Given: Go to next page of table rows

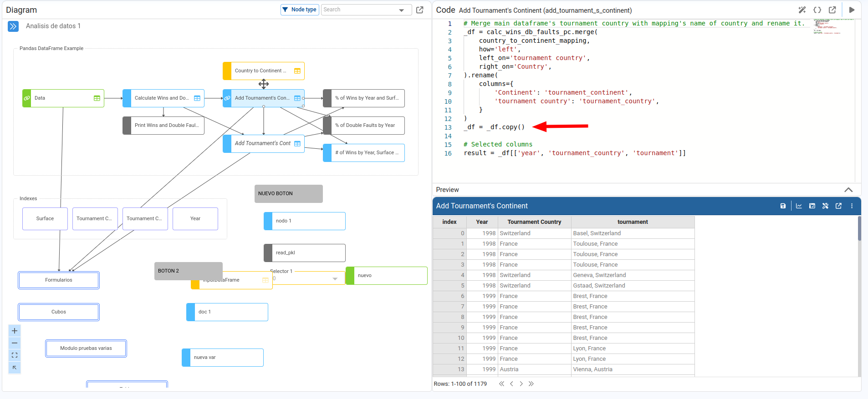Looking at the screenshot, I should coord(521,384).
